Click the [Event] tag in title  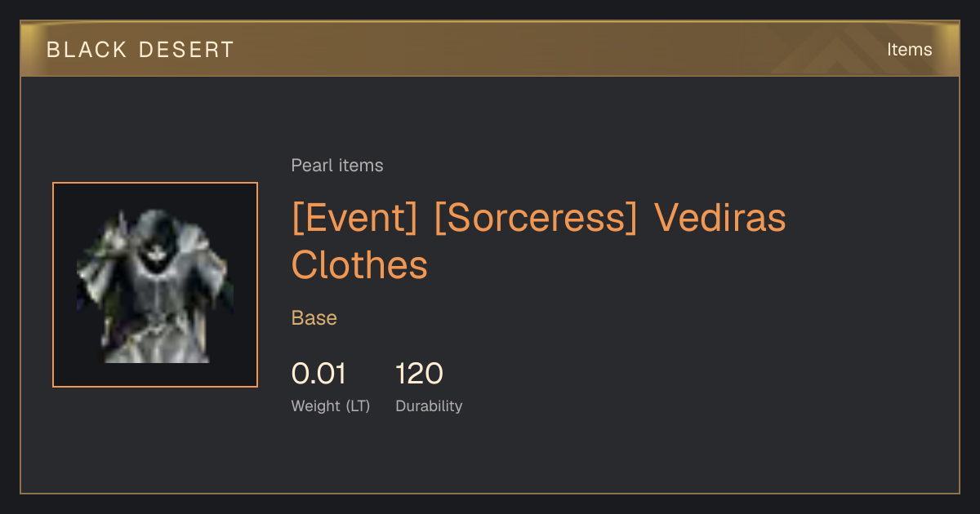pos(354,219)
